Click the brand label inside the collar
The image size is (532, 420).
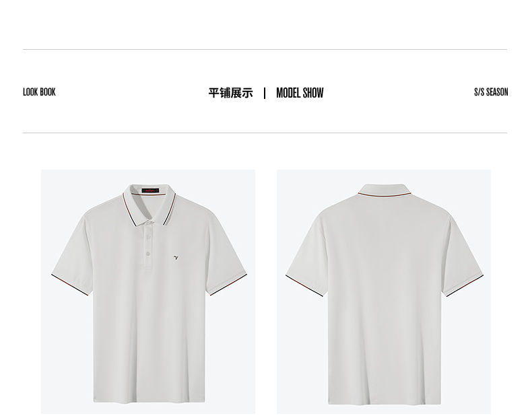coord(150,190)
